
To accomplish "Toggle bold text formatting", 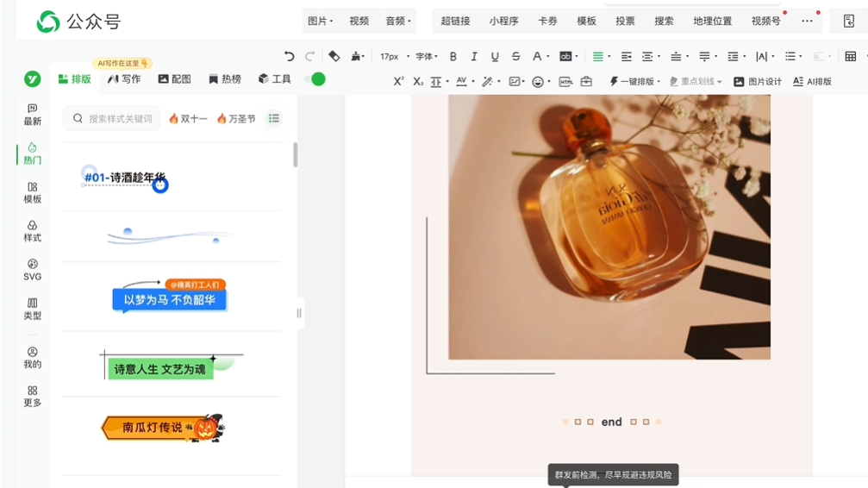I will tap(453, 57).
